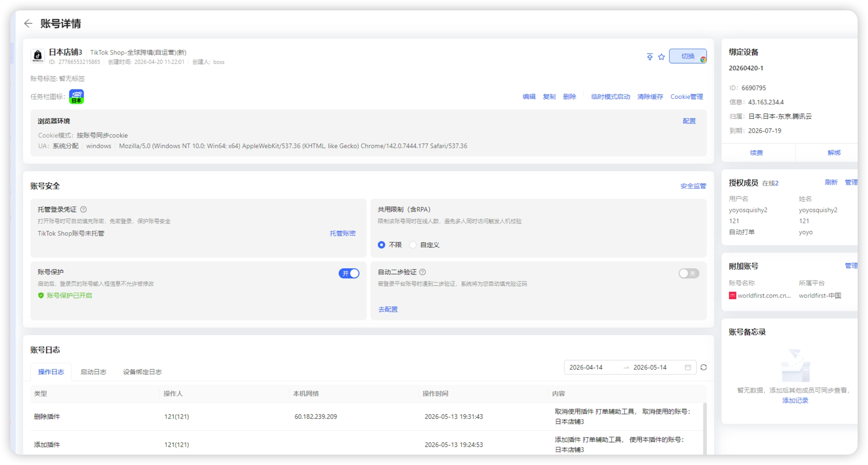
Task: Refresh logs with the circular arrow icon
Action: tap(704, 367)
